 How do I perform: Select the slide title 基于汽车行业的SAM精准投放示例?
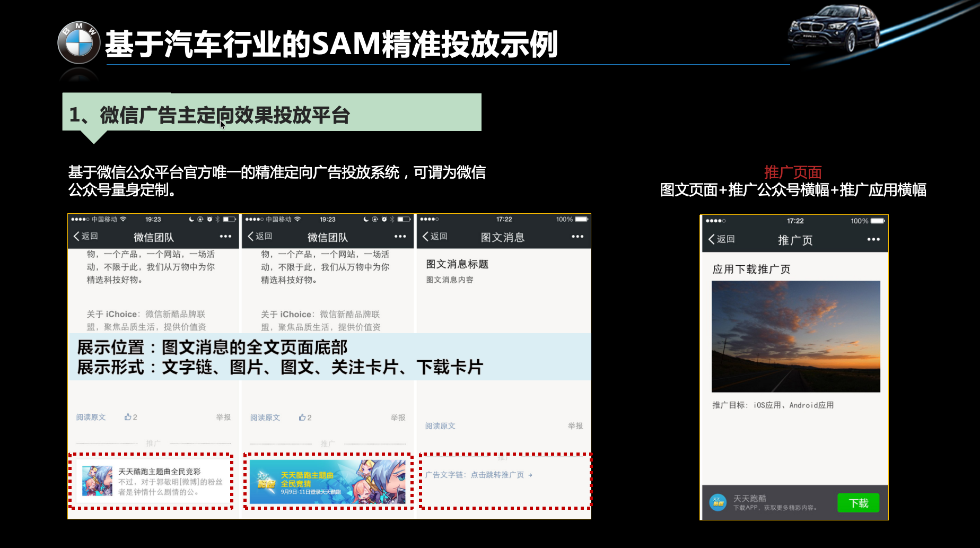click(331, 44)
